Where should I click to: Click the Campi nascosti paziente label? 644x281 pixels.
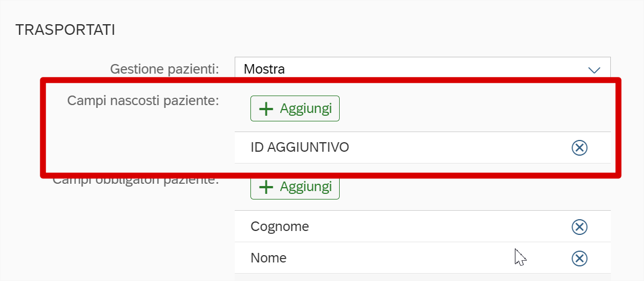click(143, 100)
